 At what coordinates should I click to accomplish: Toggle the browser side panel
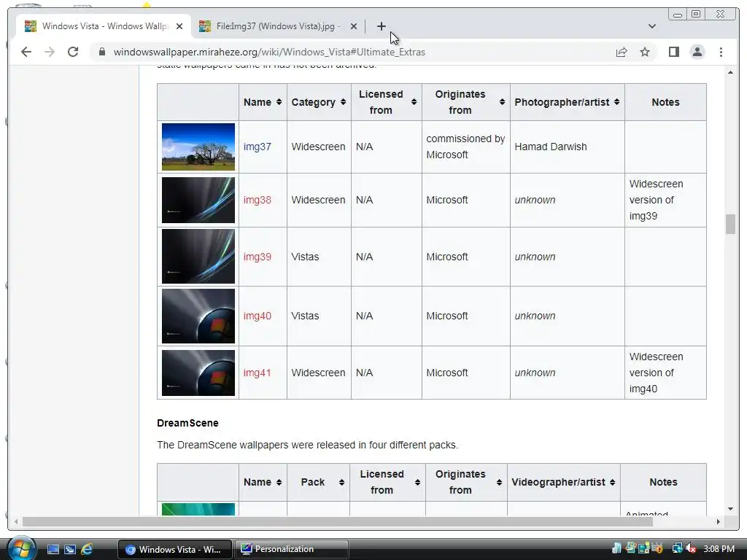pos(673,52)
